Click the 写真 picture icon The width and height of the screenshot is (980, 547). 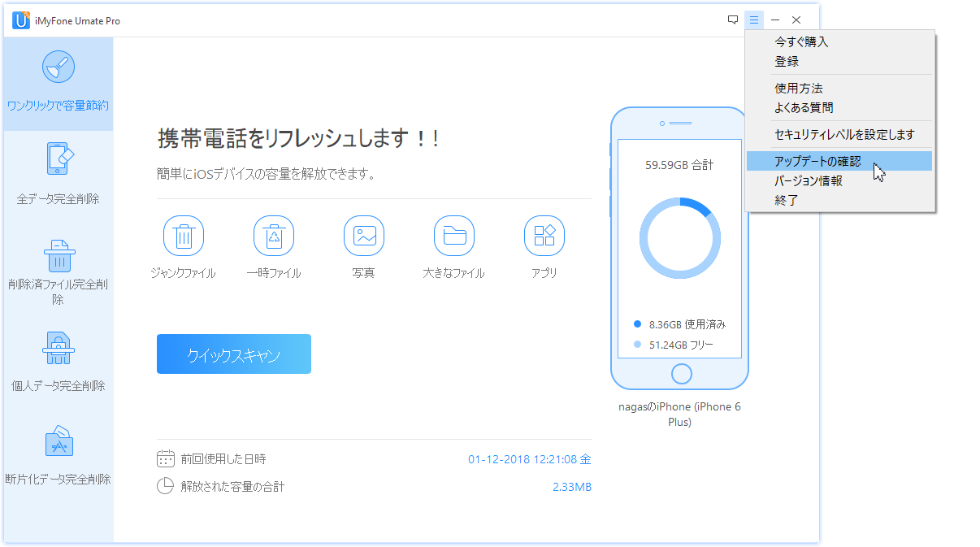tap(364, 236)
